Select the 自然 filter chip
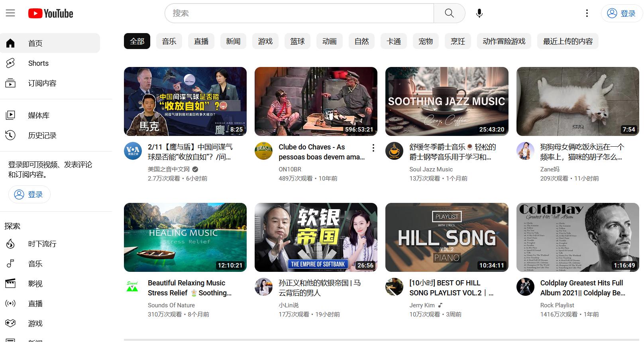Screen dimensions: 644x342 361,41
